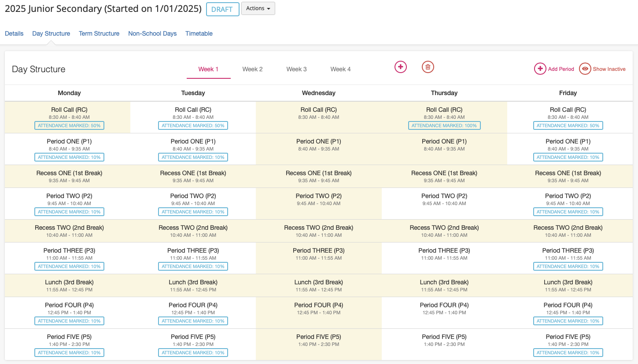Go to the Non-School Days tab
The height and width of the screenshot is (364, 638).
coord(152,33)
